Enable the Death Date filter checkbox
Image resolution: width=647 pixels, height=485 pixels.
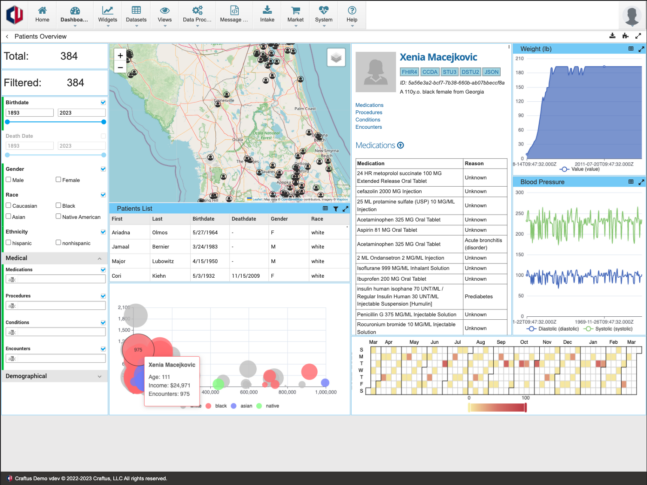pos(103,134)
